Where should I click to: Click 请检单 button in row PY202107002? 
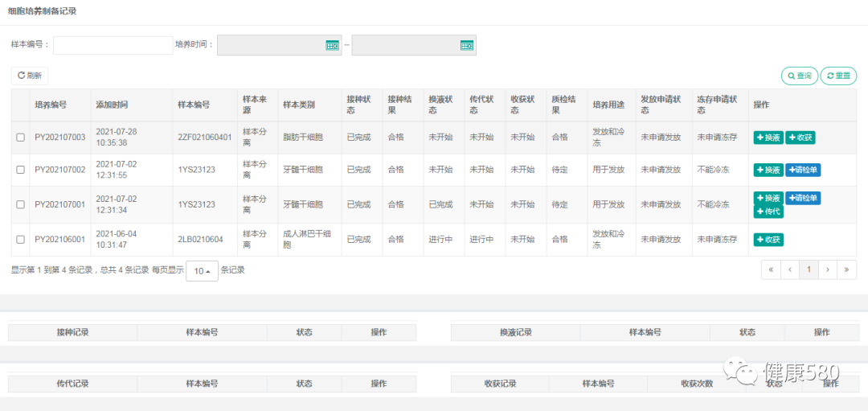click(803, 170)
